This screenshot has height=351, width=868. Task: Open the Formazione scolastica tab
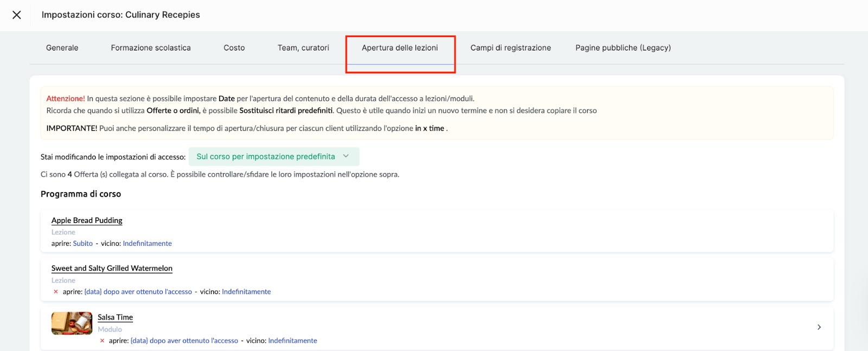[x=151, y=48]
